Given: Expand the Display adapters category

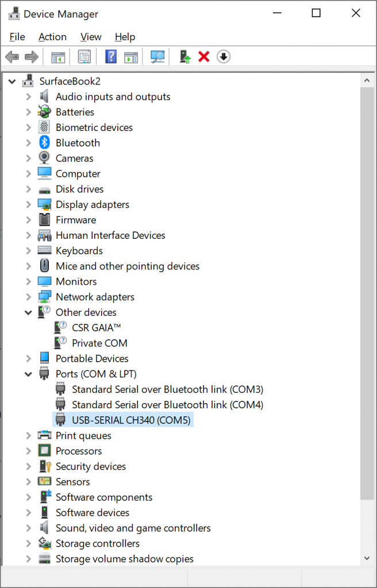Looking at the screenshot, I should (x=28, y=204).
